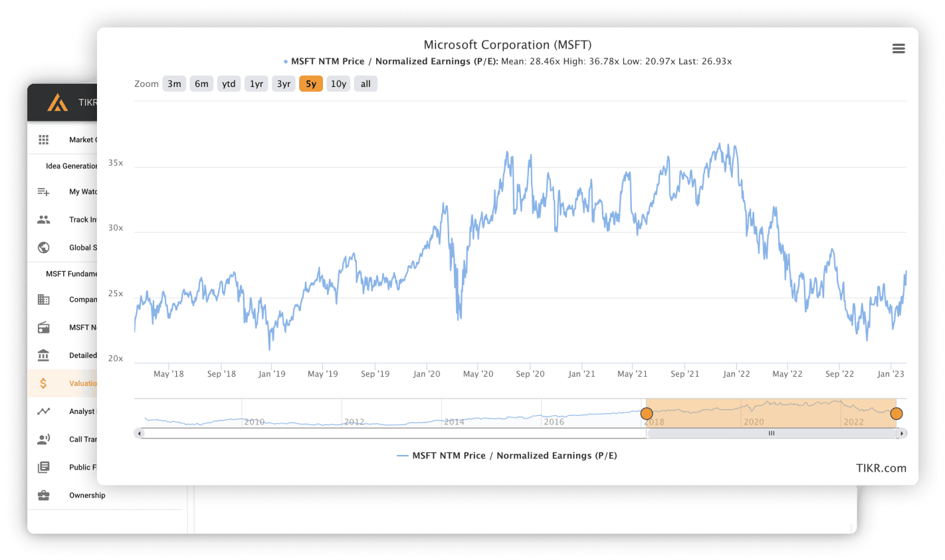Click the navigator scrollbar left arrow
Image resolution: width=945 pixels, height=560 pixels.
click(x=139, y=433)
